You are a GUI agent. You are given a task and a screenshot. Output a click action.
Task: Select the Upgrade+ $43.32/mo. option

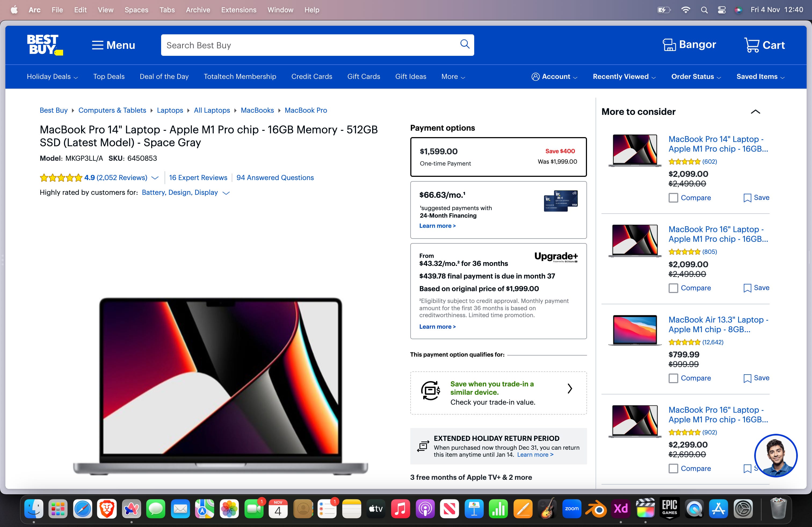(x=498, y=291)
